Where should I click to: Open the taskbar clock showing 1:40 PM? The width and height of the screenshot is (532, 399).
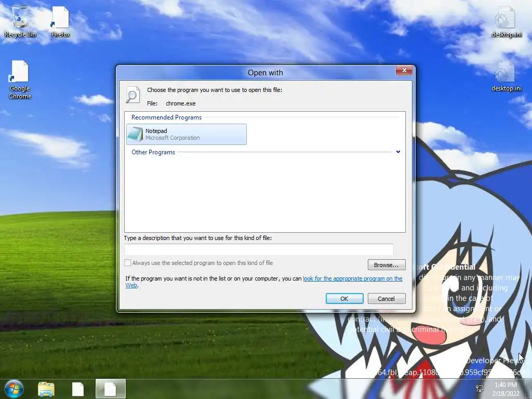pos(506,389)
